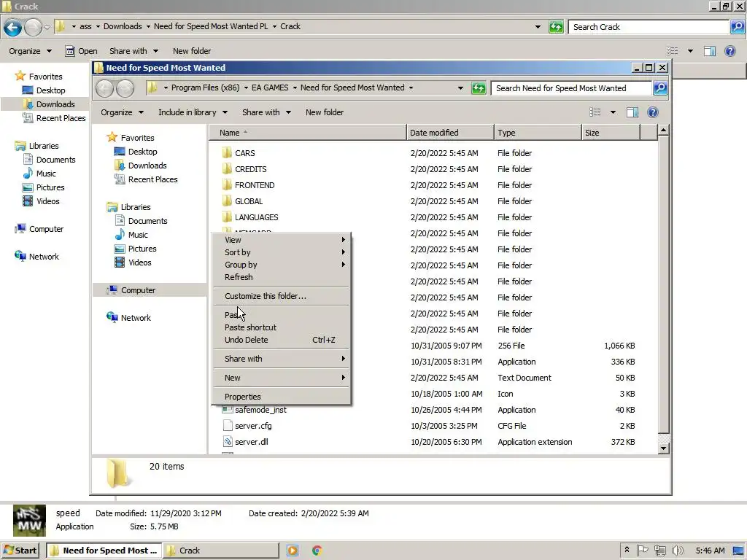Viewport: 747px width, 560px height.
Task: Click Search Need for Speed Most Wanted field
Action: (x=570, y=88)
